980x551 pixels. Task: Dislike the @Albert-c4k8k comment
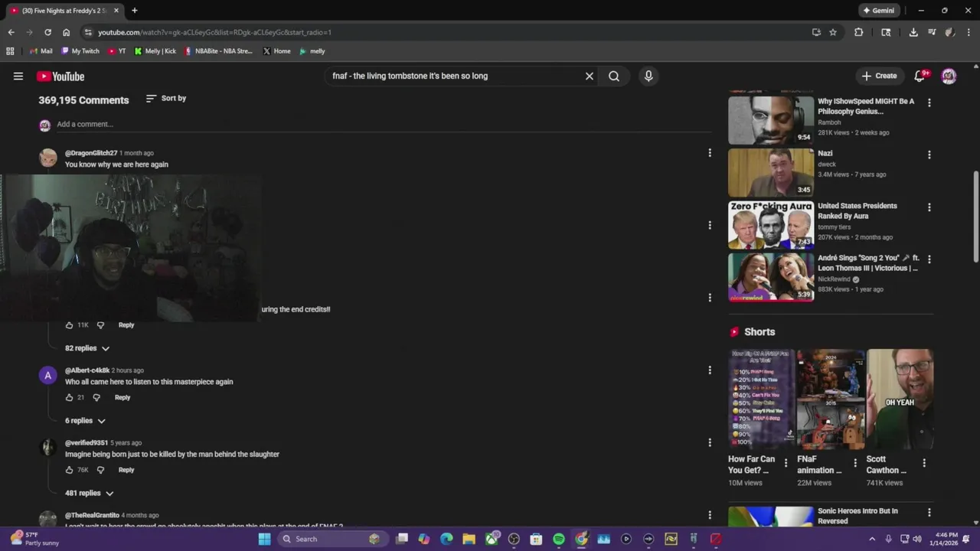click(x=96, y=397)
